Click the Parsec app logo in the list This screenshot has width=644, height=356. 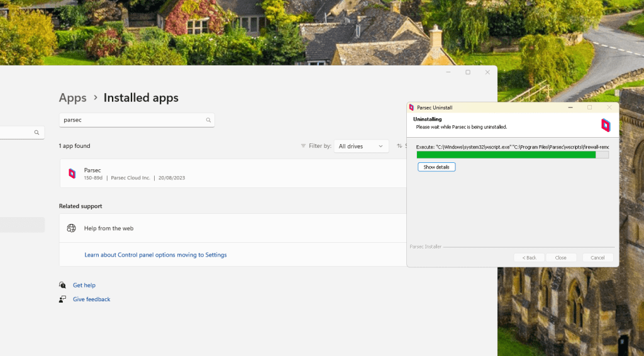(72, 173)
